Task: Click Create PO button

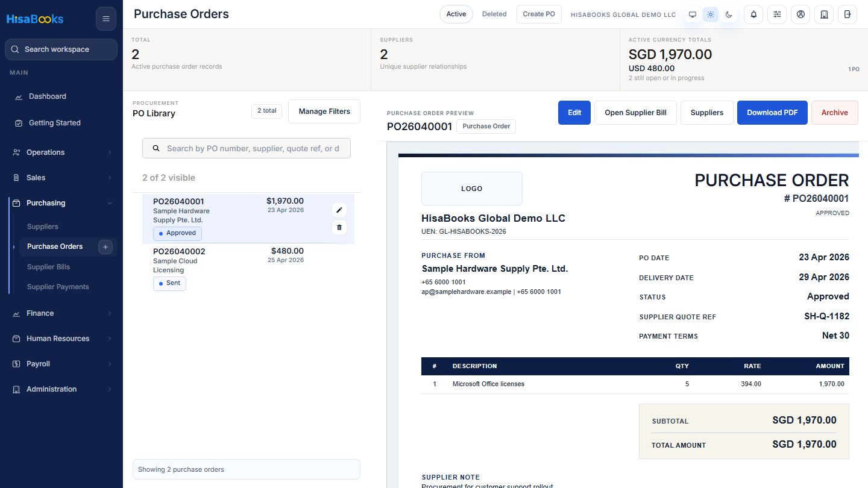Action: (x=539, y=14)
